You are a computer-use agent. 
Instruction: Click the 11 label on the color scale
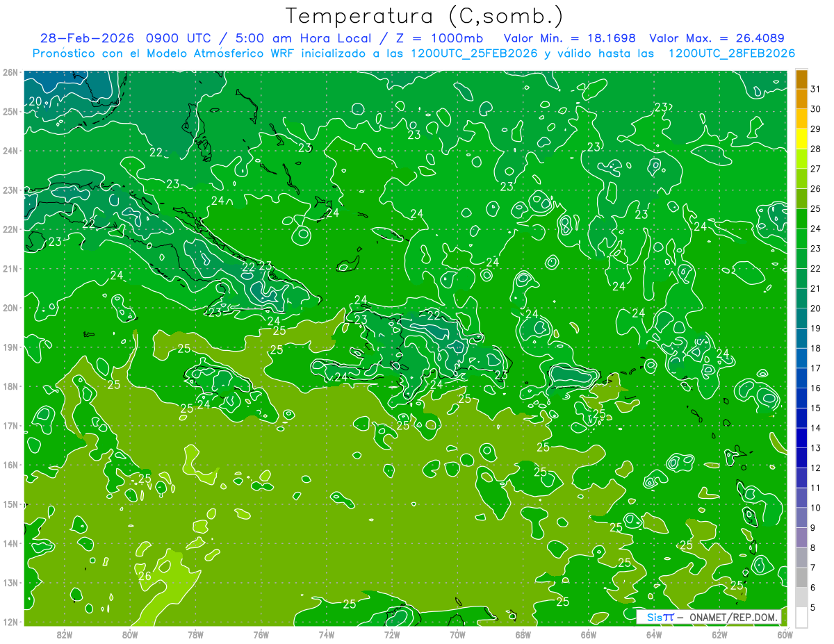click(x=815, y=488)
